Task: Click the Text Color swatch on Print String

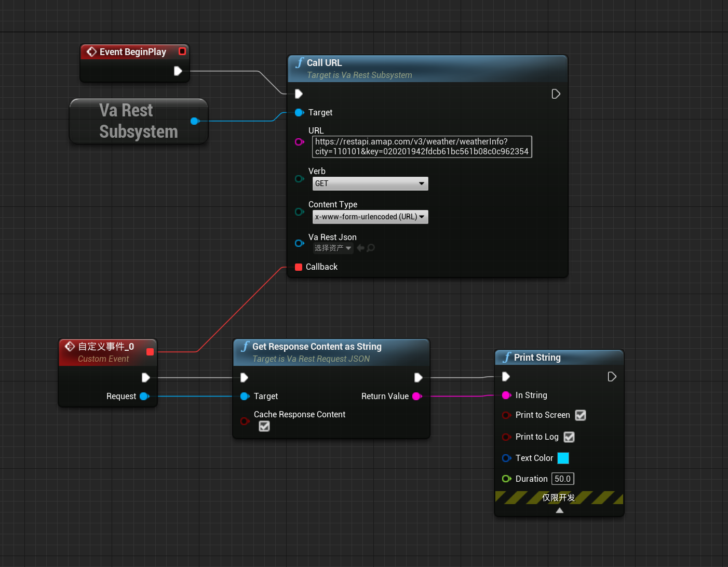Action: coord(563,458)
